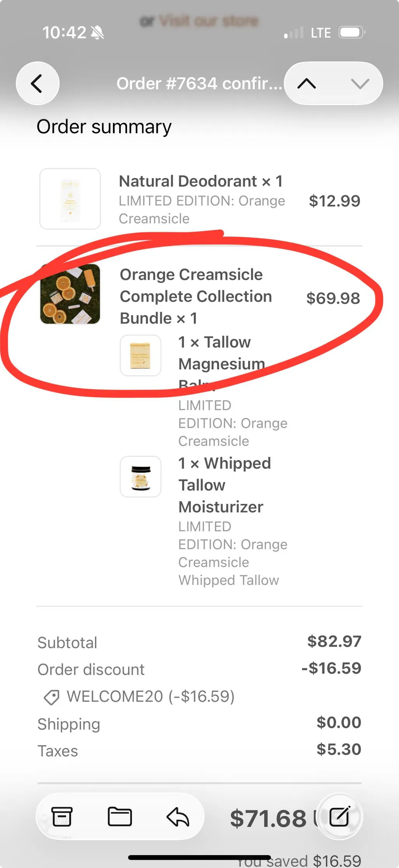The image size is (399, 868).
Task: Go to previous message with up chevron
Action: pos(307,83)
